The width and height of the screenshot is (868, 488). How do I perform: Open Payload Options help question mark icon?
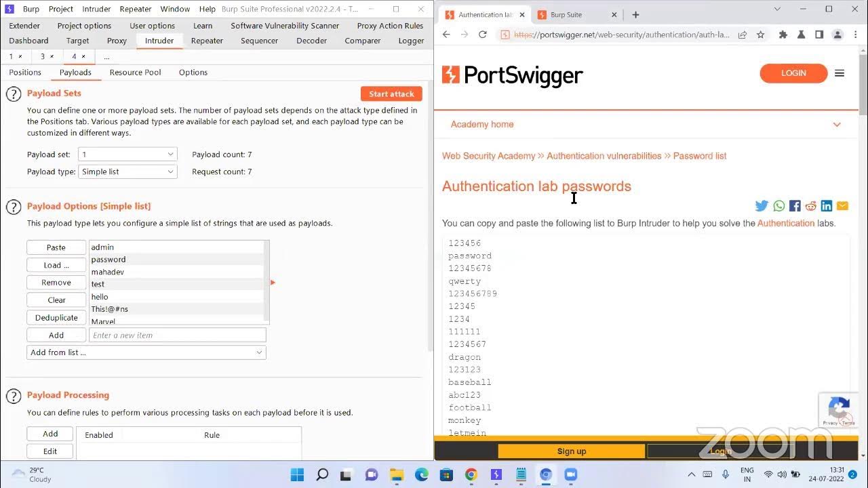pyautogui.click(x=14, y=207)
